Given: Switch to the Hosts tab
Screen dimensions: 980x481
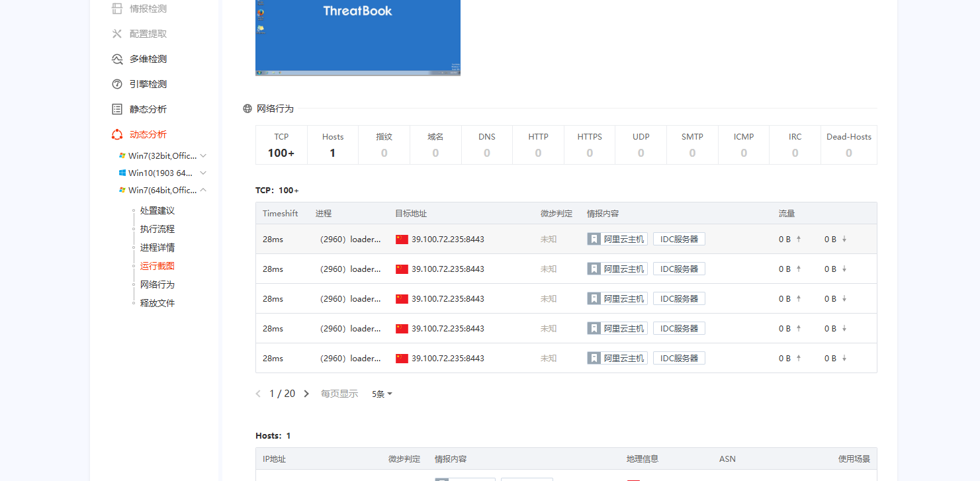Looking at the screenshot, I should [x=333, y=145].
